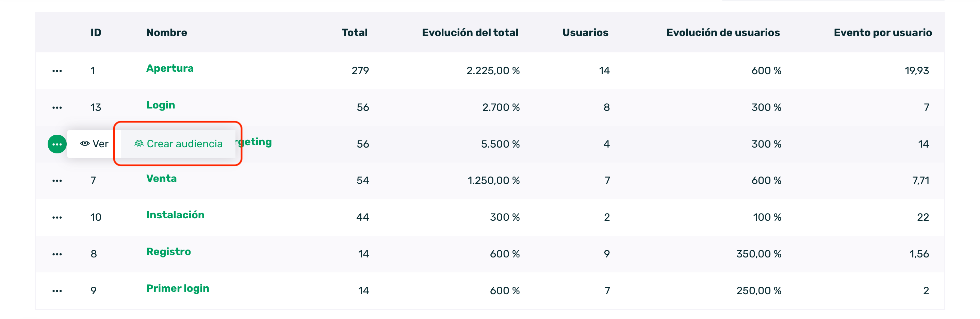
Task: Open the Primer login event link
Action: [x=178, y=288]
